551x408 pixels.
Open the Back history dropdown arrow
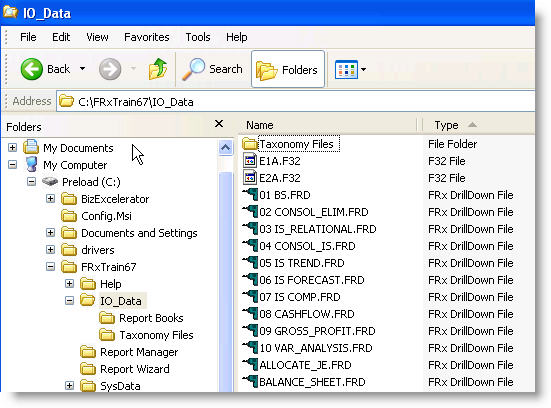[x=82, y=69]
